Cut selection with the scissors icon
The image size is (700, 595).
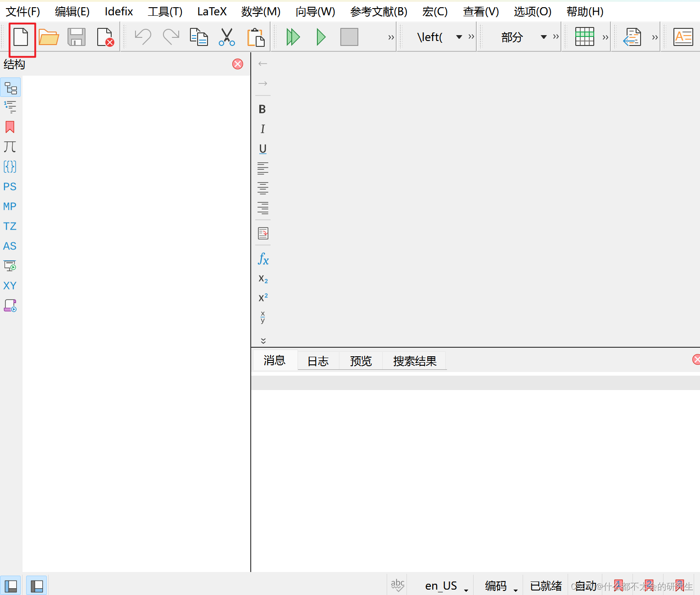pos(227,37)
